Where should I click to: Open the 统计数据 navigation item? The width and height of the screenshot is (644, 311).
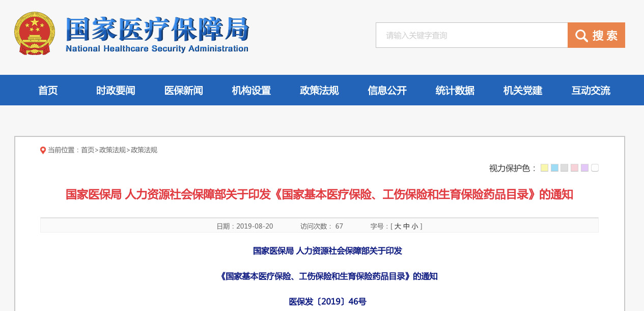pyautogui.click(x=455, y=91)
